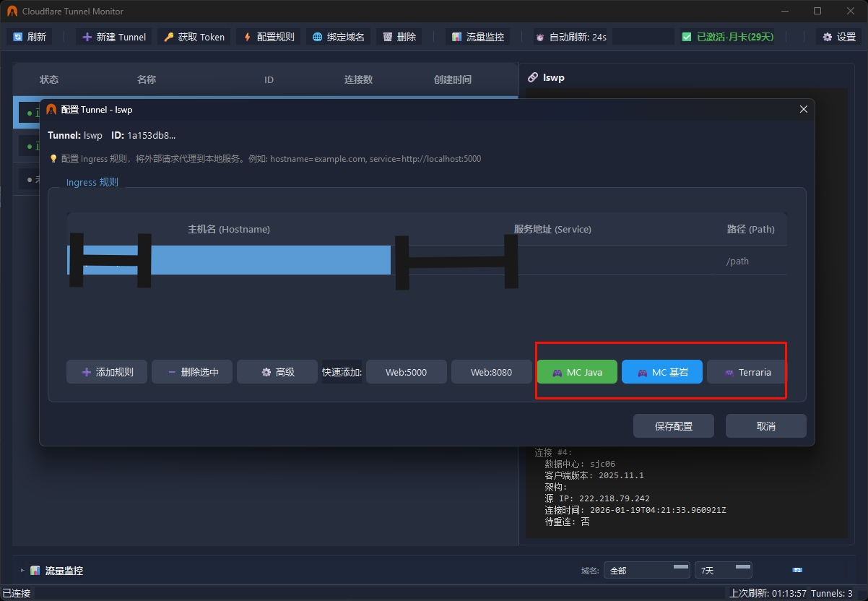Open the 7天 time range dropdown
This screenshot has height=601, width=868.
722,571
